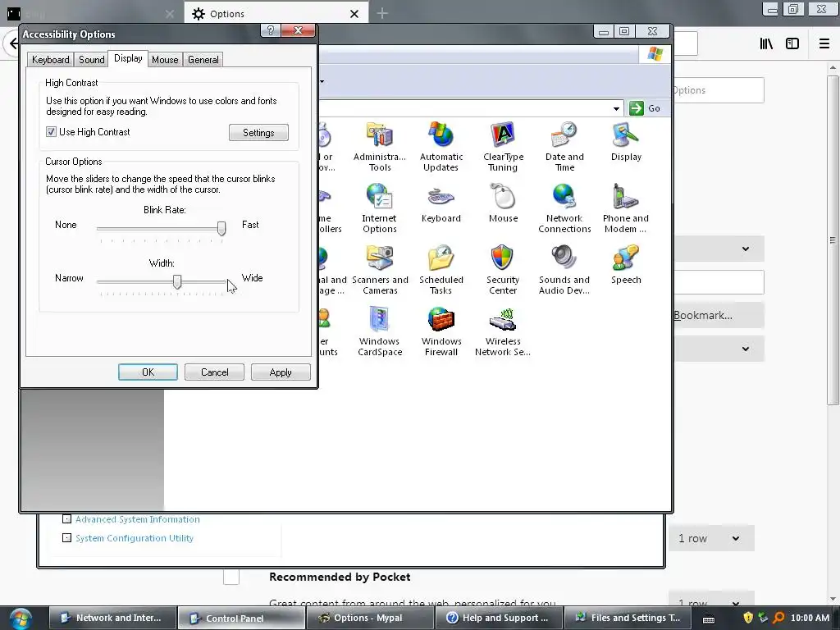The height and width of the screenshot is (630, 840).
Task: Open Phone and Modem options
Action: tap(626, 208)
